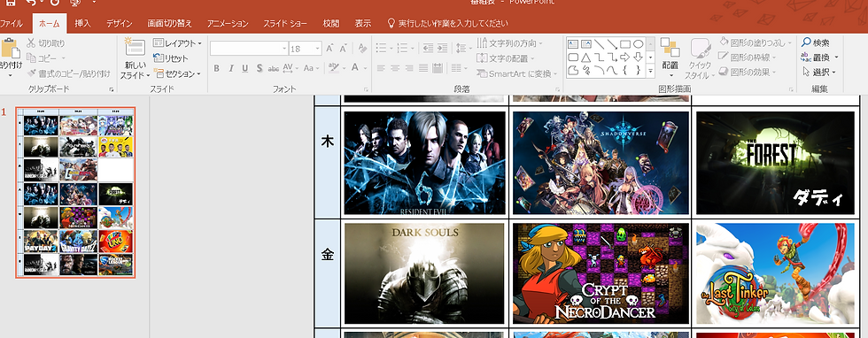Select the text box shape in shapes gallery
The height and width of the screenshot is (338, 868).
(573, 43)
